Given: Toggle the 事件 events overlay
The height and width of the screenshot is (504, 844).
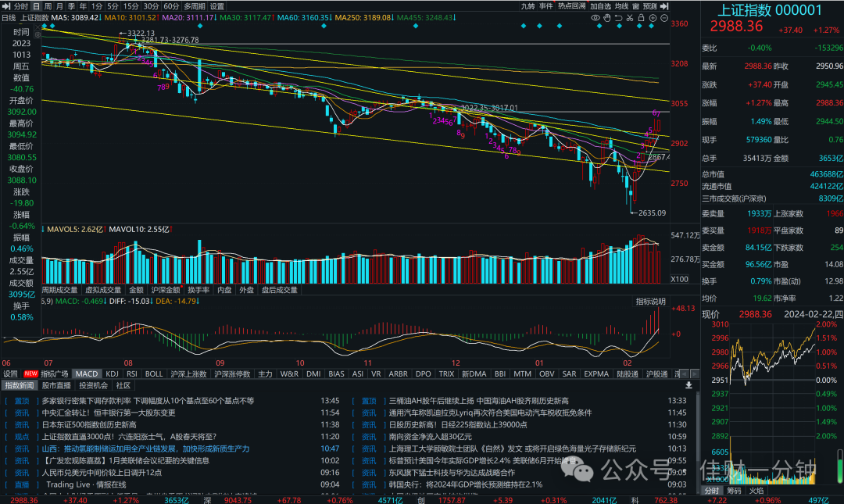Looking at the screenshot, I should coord(545,6).
